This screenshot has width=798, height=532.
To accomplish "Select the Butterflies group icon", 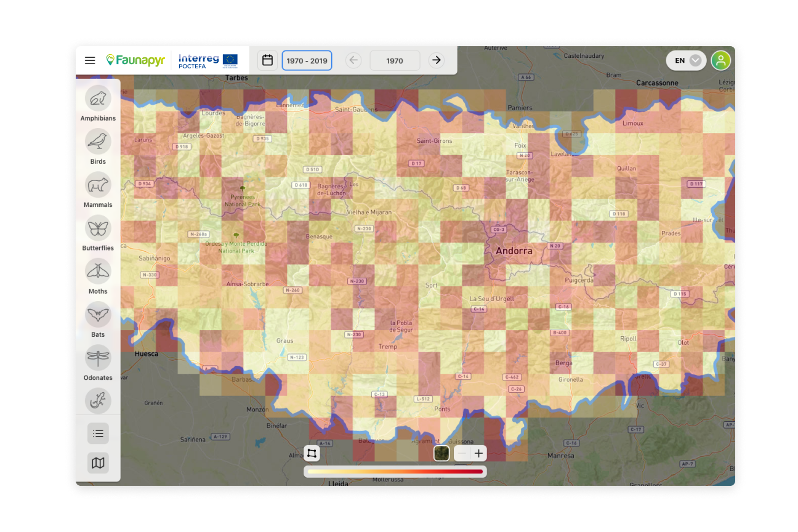I will (98, 228).
